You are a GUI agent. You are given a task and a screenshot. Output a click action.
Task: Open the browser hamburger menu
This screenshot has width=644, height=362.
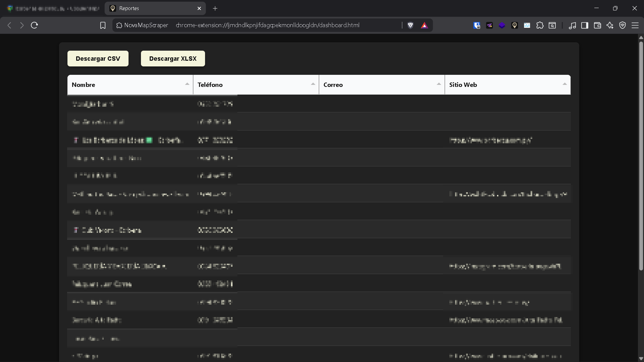(636, 25)
